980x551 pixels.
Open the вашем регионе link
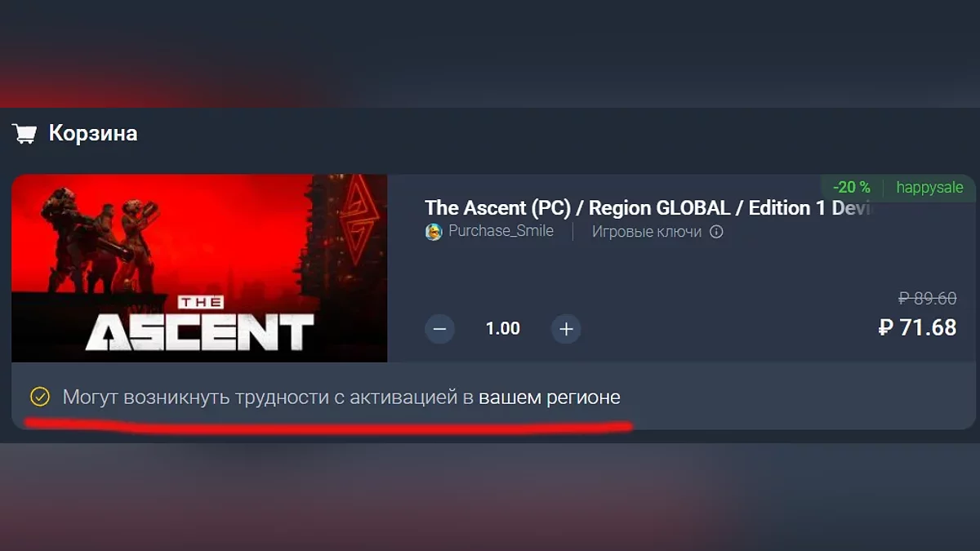tap(550, 398)
